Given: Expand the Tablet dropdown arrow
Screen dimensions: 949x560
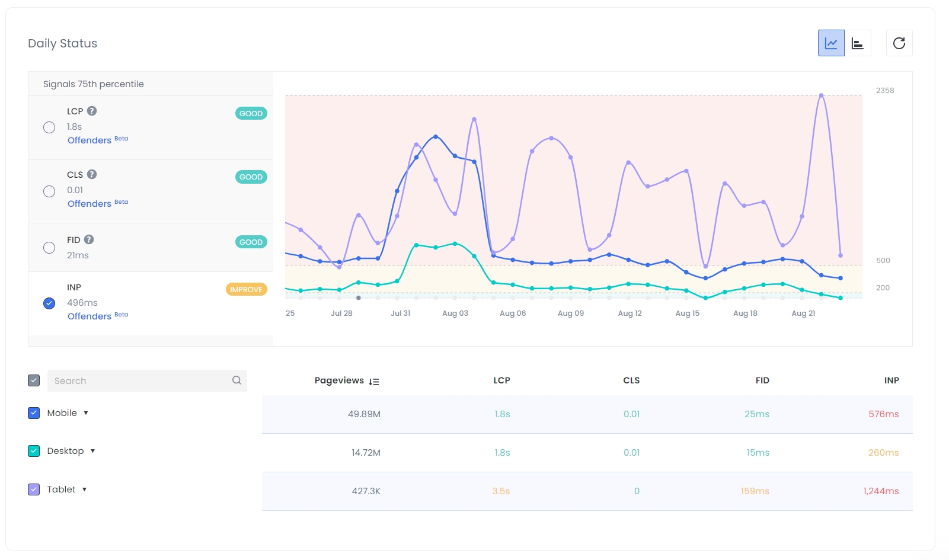Looking at the screenshot, I should (x=85, y=489).
